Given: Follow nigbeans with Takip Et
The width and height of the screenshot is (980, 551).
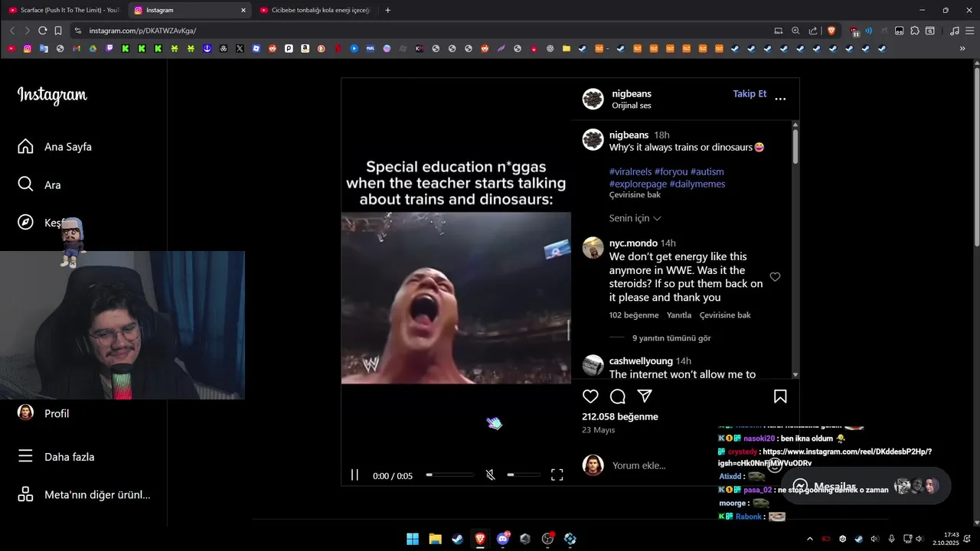Looking at the screenshot, I should [750, 94].
